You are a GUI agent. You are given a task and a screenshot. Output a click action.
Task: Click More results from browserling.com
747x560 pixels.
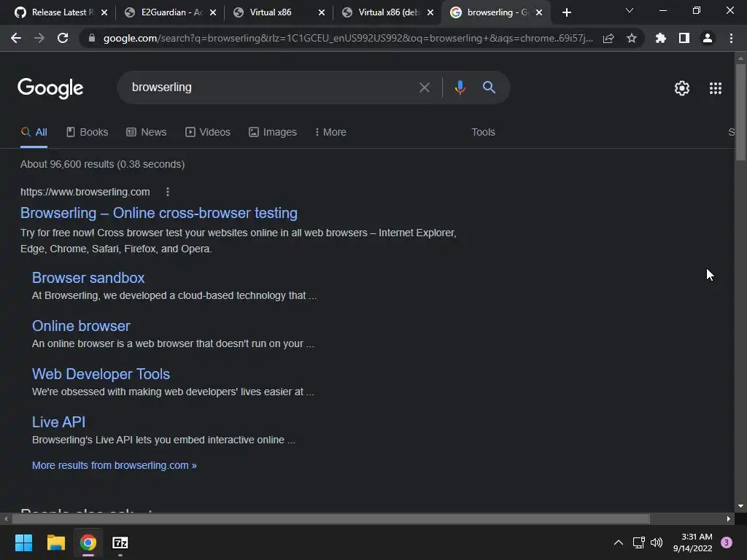point(115,465)
